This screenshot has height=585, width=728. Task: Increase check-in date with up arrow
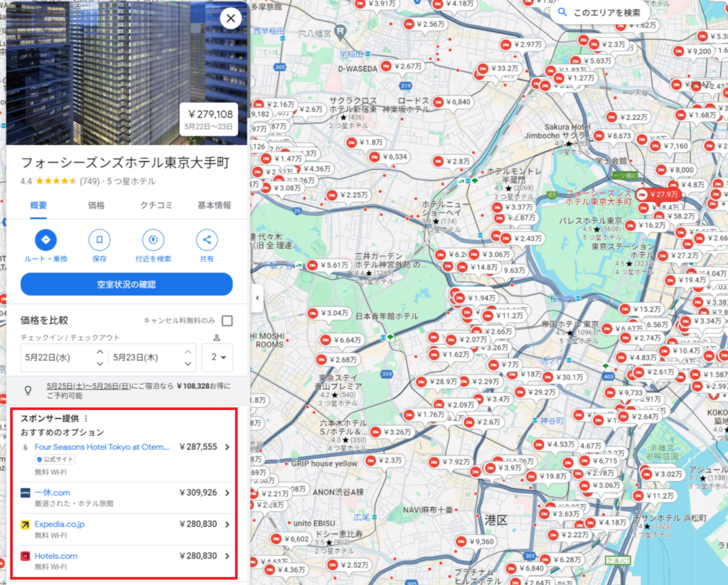[x=100, y=352]
